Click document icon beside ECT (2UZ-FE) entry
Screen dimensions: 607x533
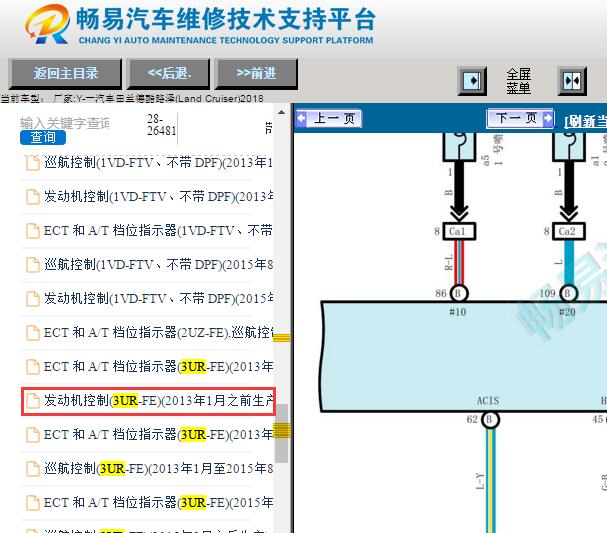pos(33,333)
